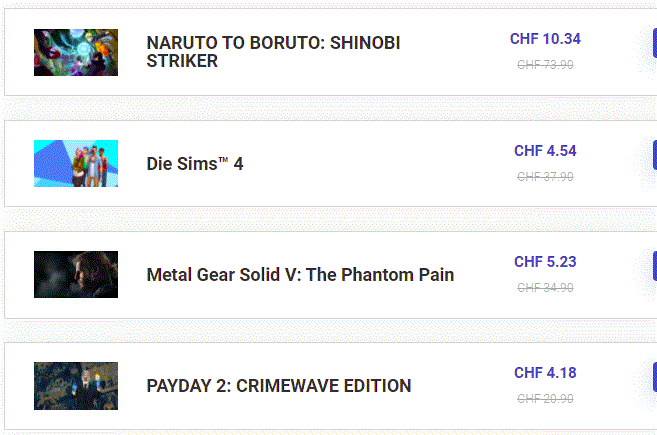The image size is (657, 435).
Task: Select the PAYDAY 2 cover thumbnail
Action: (x=76, y=386)
